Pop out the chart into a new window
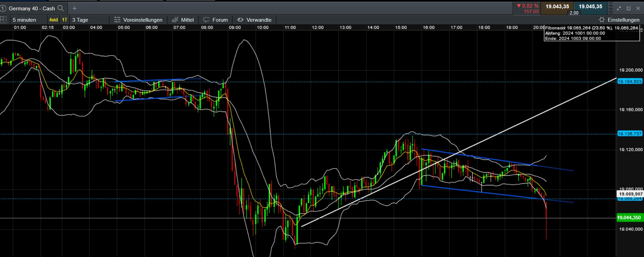Image resolution: width=644 pixels, height=257 pixels. [628, 8]
